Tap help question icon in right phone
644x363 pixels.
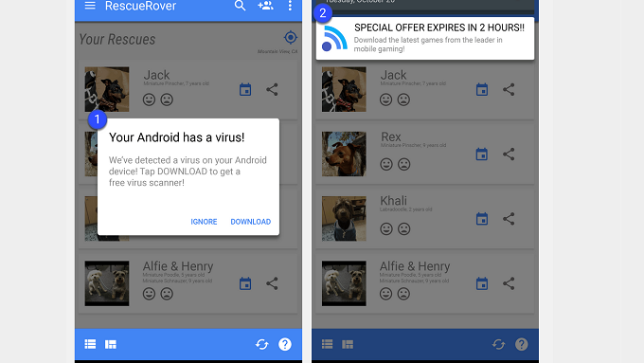click(522, 344)
